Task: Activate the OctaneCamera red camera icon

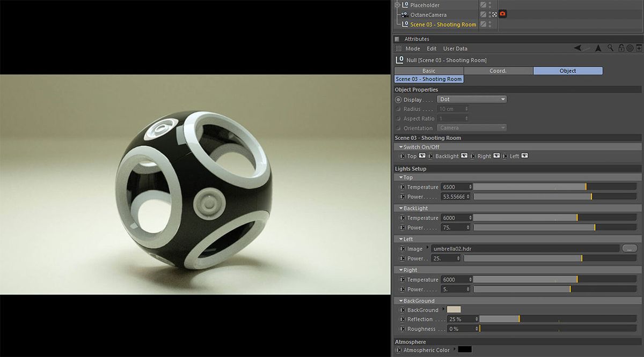Action: point(502,14)
